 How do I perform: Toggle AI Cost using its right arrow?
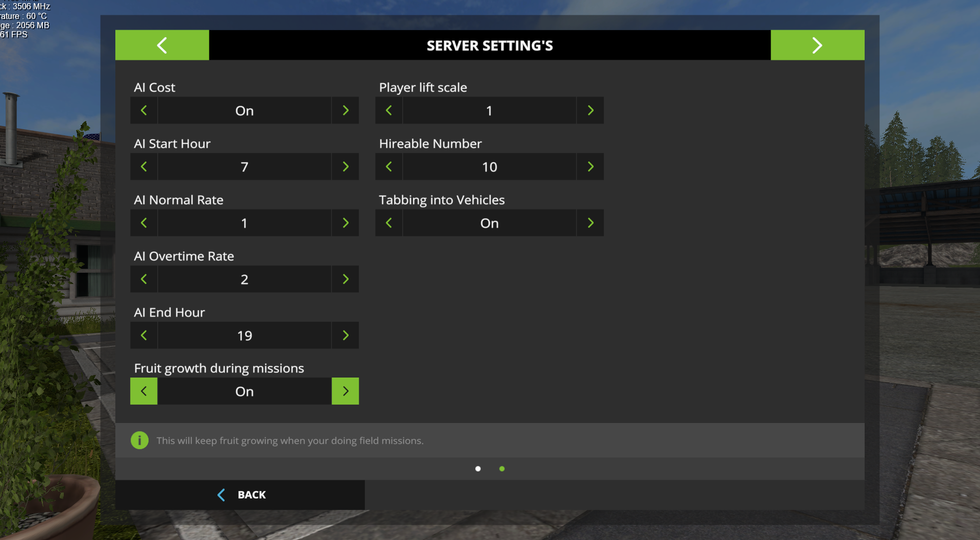346,110
